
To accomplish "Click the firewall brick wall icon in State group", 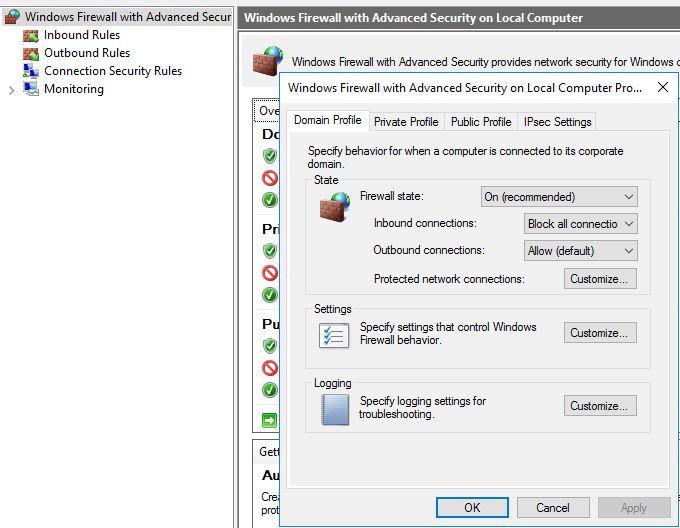I will point(335,207).
